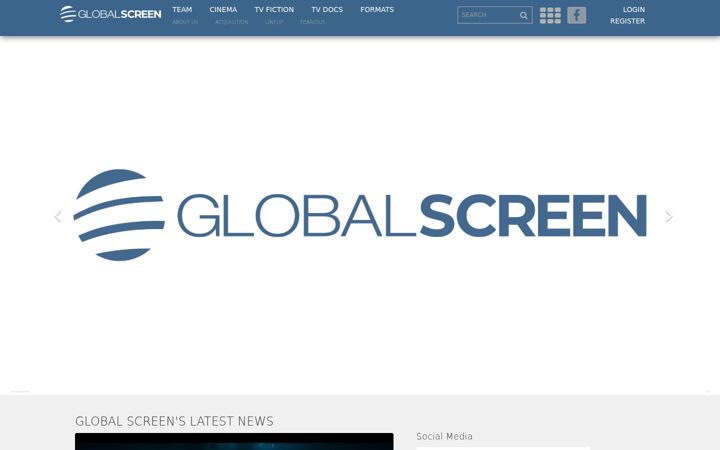Go to previous slide with left arrow
This screenshot has width=720, height=450.
coord(58,216)
